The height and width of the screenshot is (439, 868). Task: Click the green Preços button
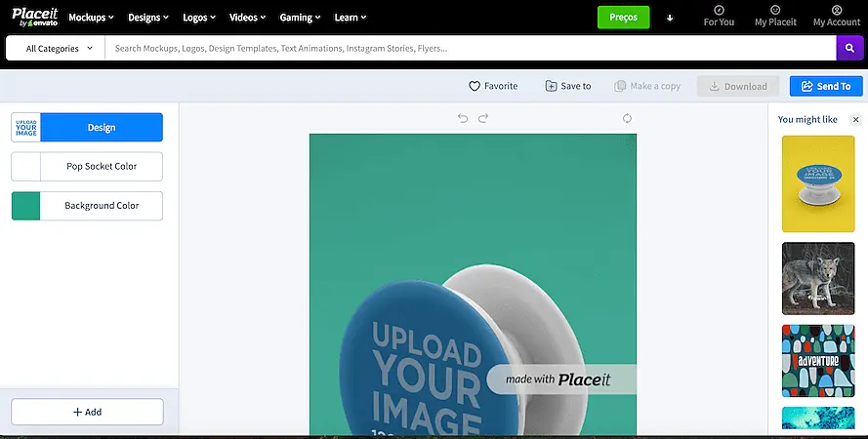click(623, 18)
